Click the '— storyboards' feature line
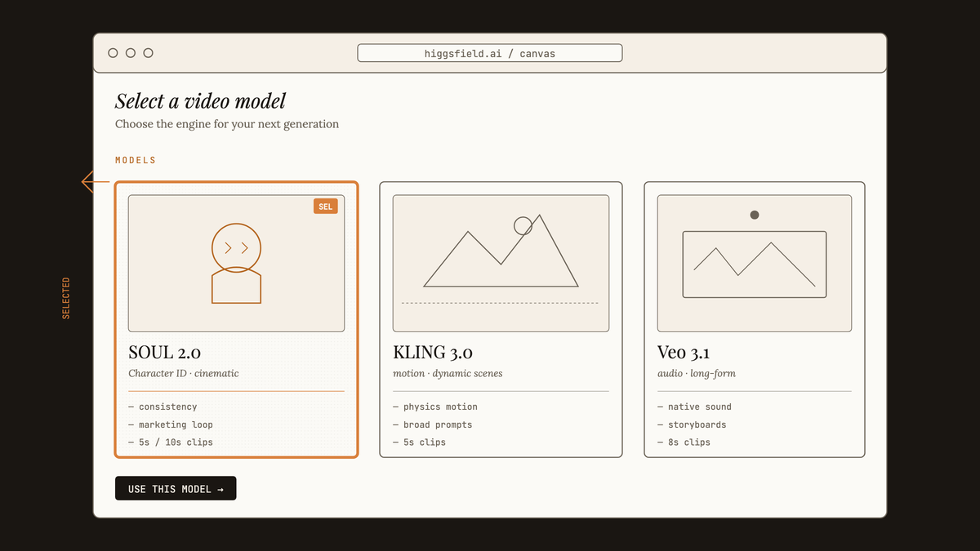The height and width of the screenshot is (551, 980). click(x=692, y=424)
